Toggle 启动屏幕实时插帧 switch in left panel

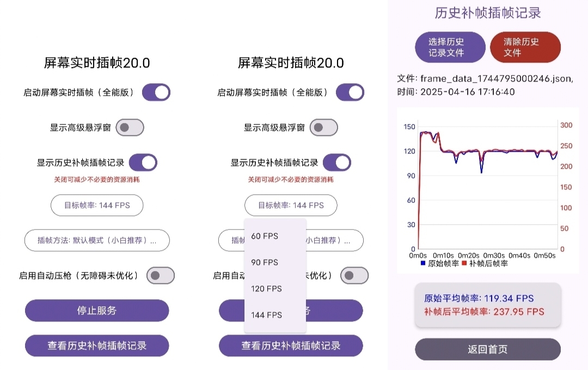tap(156, 92)
